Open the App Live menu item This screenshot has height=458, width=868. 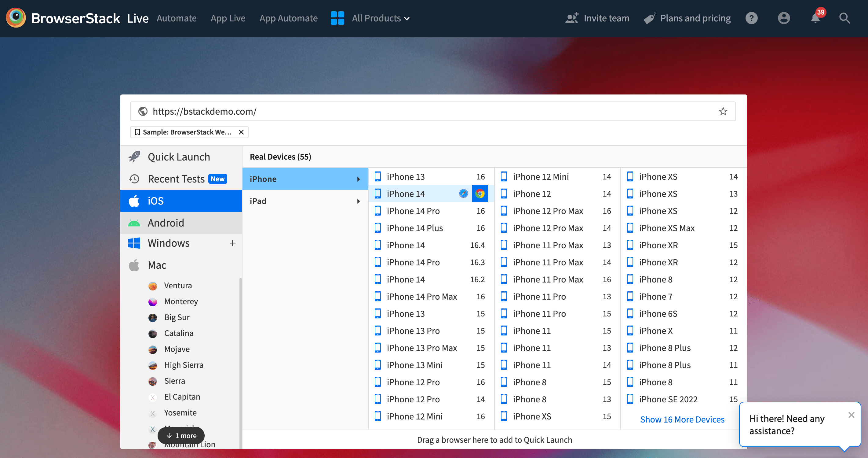[x=228, y=18]
